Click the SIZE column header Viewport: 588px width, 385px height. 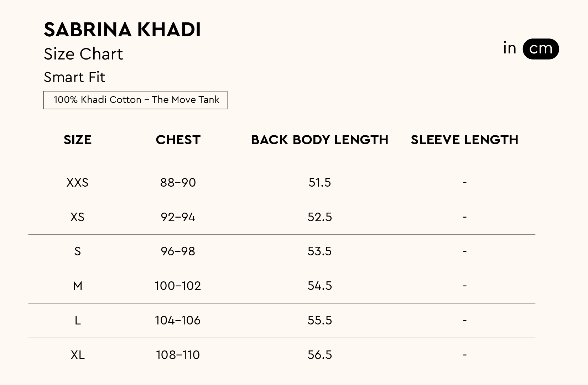(x=77, y=140)
